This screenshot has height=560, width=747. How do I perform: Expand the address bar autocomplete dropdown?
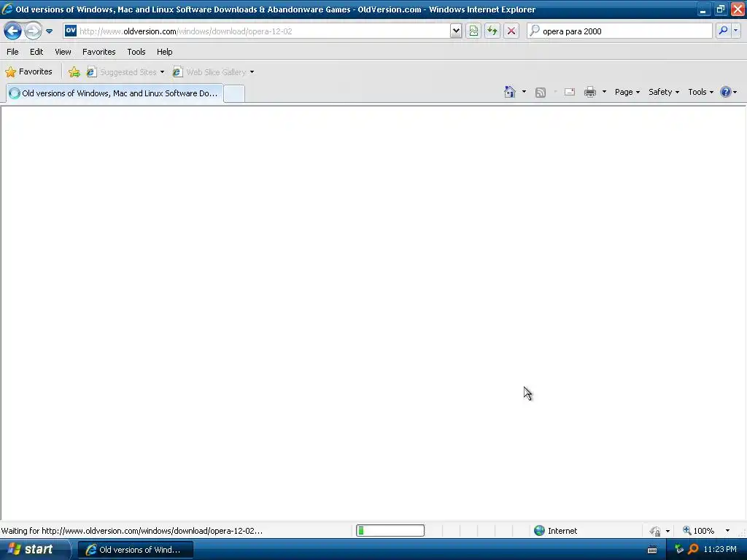pyautogui.click(x=456, y=31)
